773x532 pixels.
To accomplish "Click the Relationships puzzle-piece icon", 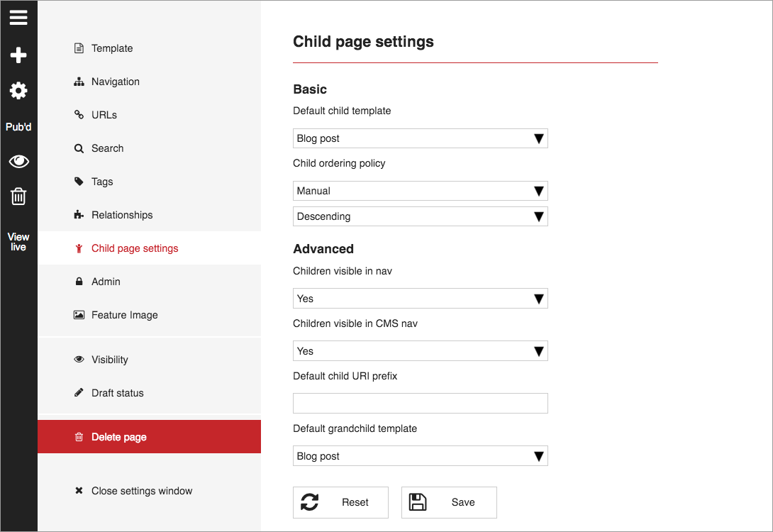I will tap(79, 214).
